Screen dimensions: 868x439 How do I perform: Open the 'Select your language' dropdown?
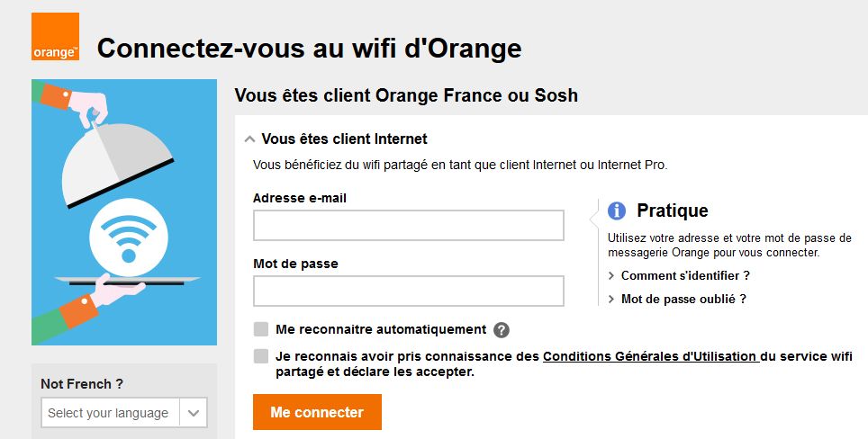110,413
